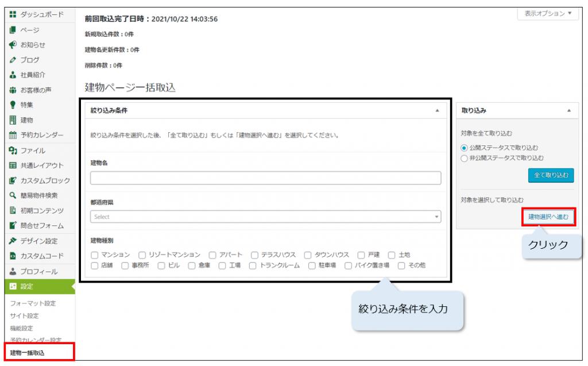Collapse the 絞り込み条件 panel
Viewport: 588px width, 366px height.
point(437,110)
